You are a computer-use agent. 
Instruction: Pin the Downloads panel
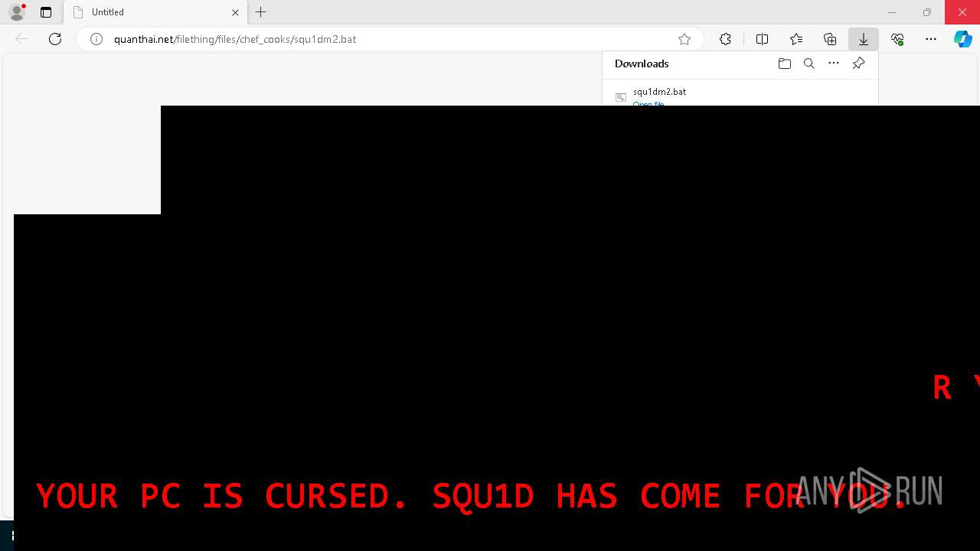[x=858, y=64]
